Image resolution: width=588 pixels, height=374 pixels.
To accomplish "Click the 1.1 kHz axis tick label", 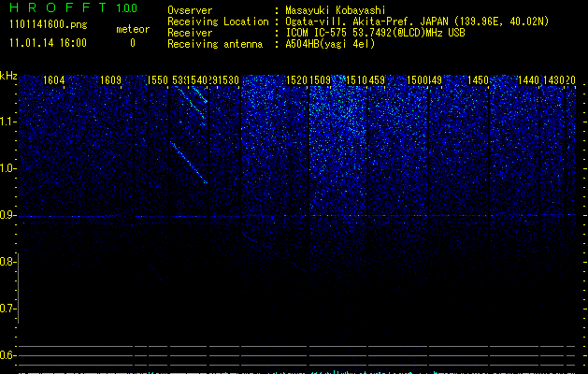I will tap(8, 122).
